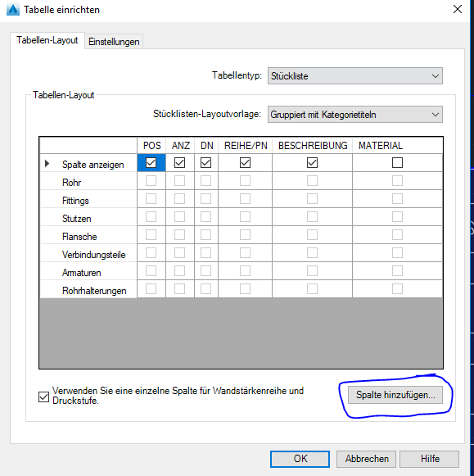Viewport: 474px width, 476px height.
Task: Uncheck DN column in Spalte anzeigen row
Action: tap(206, 163)
